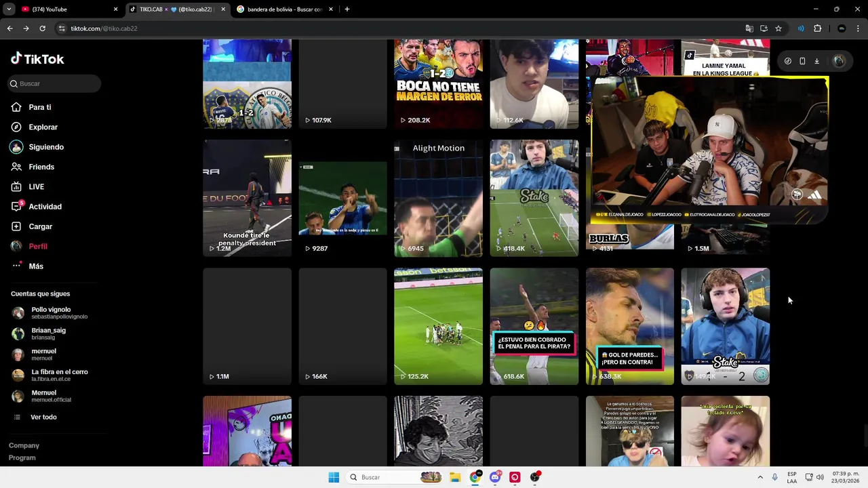Open the penal para el Pirata video
The height and width of the screenshot is (488, 868).
[x=534, y=326]
